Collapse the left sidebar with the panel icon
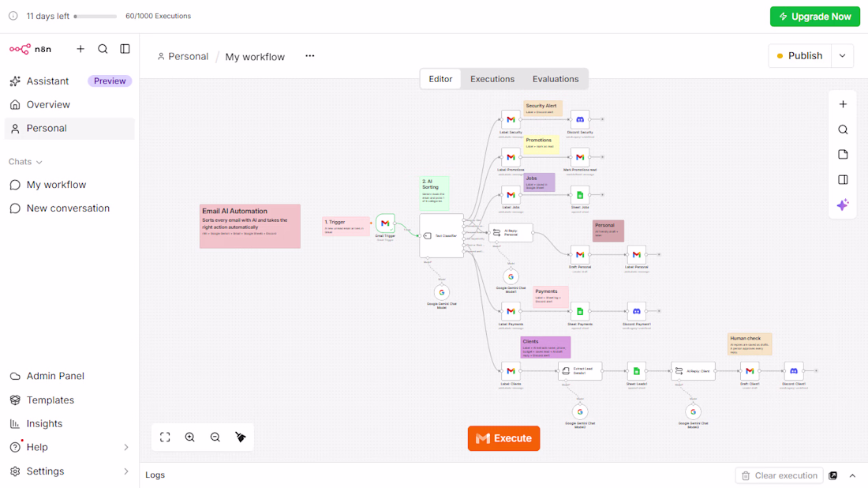868x488 pixels. [x=125, y=49]
